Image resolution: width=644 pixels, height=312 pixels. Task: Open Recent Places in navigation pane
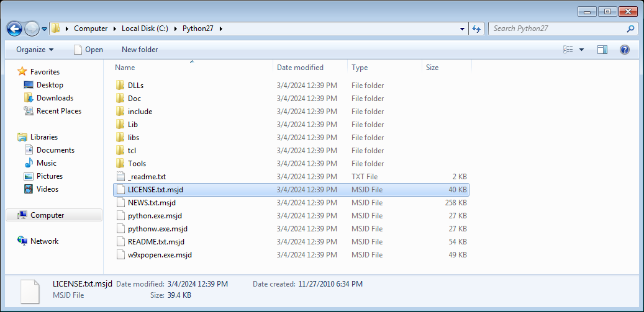click(x=59, y=111)
